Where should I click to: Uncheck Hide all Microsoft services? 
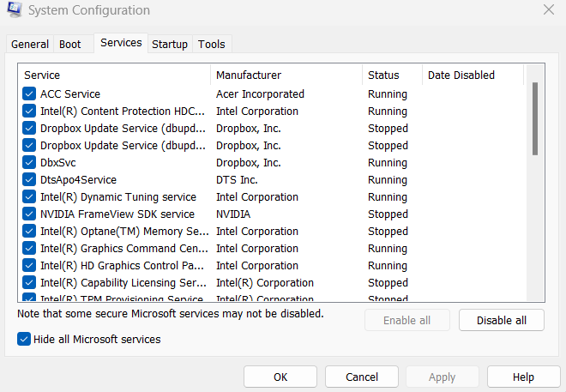[24, 340]
